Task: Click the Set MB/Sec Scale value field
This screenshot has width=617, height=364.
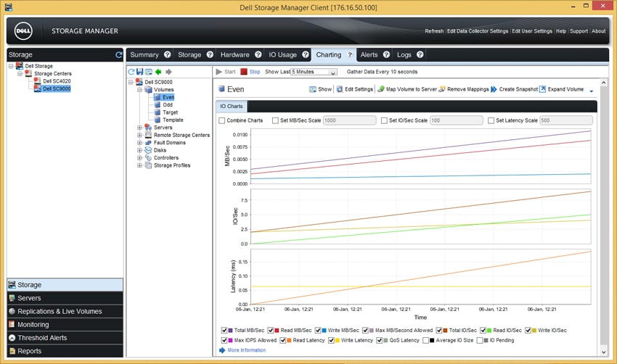Action: [349, 120]
